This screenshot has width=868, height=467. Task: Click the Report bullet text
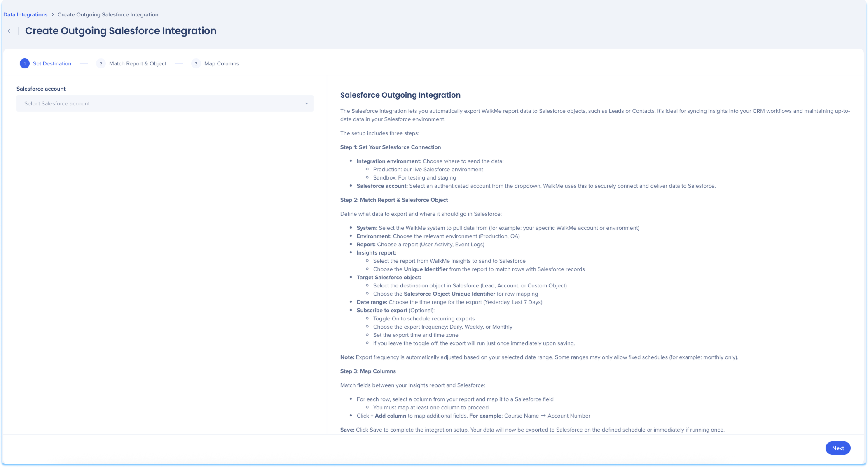click(x=421, y=244)
